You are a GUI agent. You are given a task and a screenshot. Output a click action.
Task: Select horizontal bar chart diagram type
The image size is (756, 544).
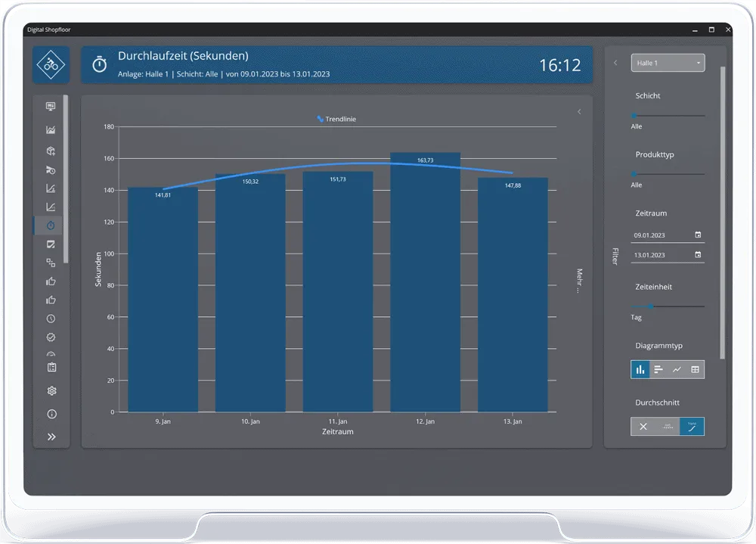[x=658, y=369]
